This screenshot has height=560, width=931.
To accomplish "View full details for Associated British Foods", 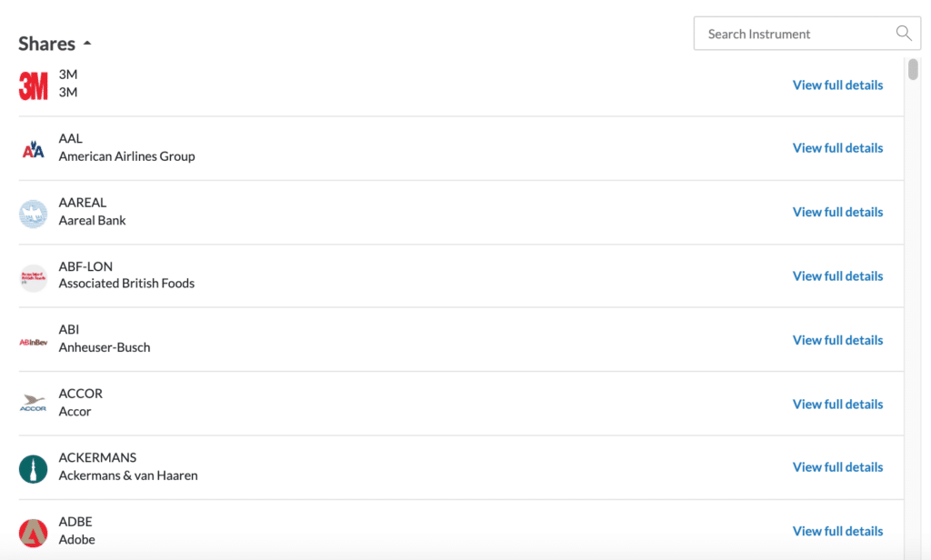I will [x=837, y=276].
